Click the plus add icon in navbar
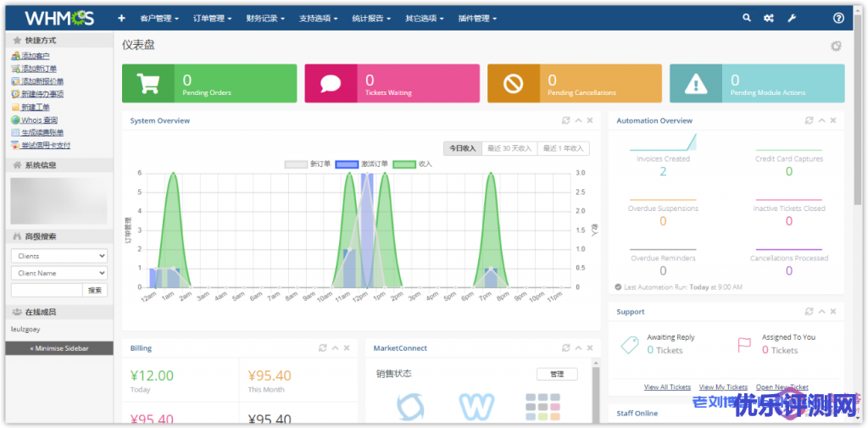 tap(121, 18)
